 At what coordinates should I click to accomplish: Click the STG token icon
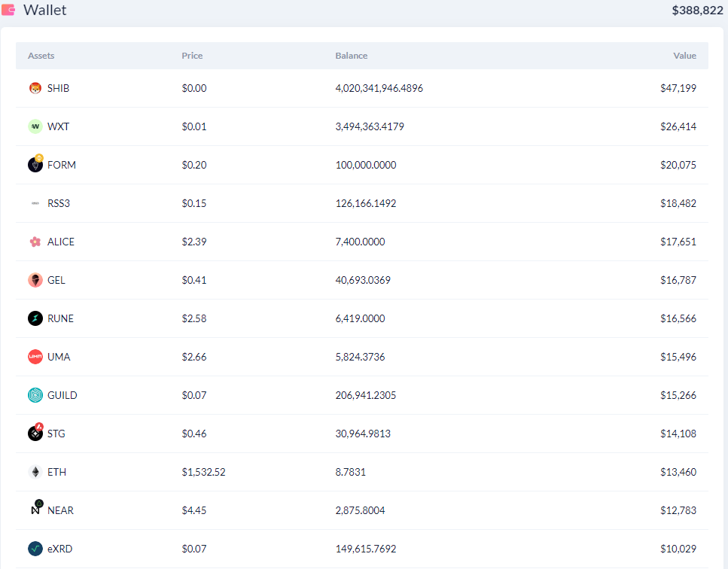coord(35,432)
